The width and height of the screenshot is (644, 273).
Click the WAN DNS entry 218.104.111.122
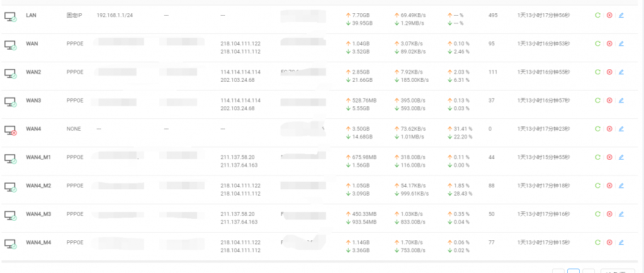240,43
